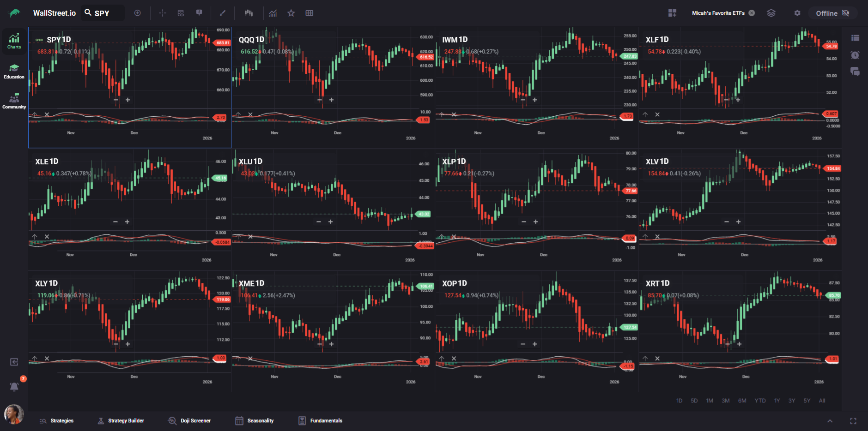Open the candlestick chart type selector

249,13
